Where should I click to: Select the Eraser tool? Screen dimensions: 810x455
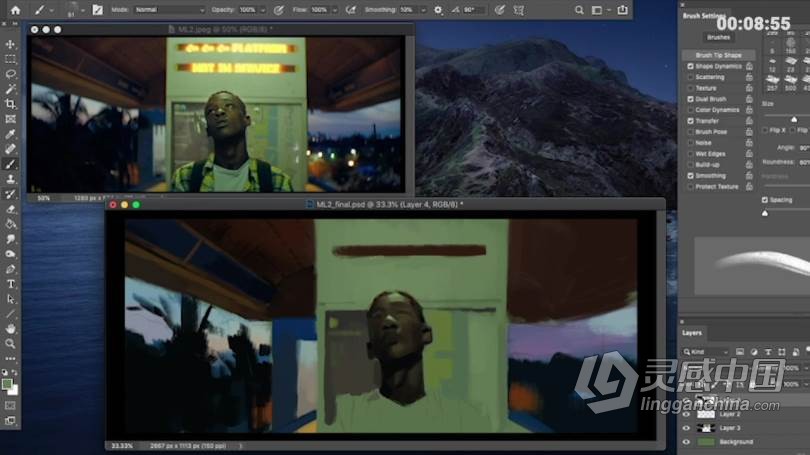10,209
